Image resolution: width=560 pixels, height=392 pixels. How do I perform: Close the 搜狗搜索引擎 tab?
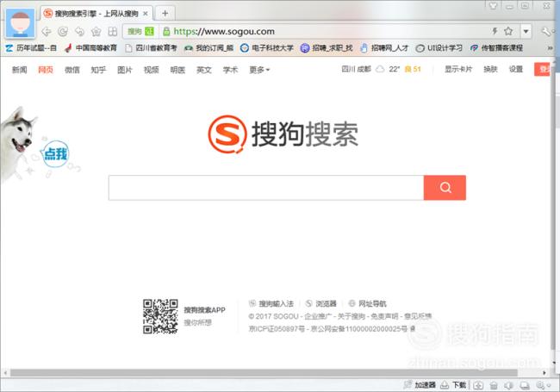tap(146, 14)
